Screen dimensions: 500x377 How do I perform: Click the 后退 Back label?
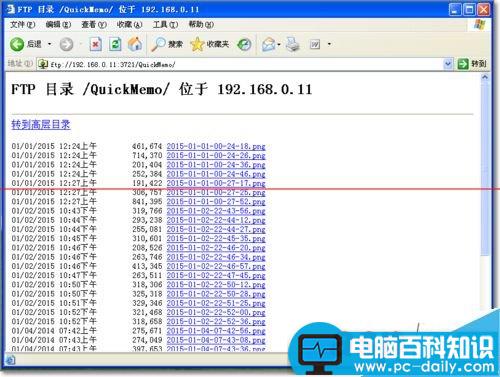tap(34, 44)
